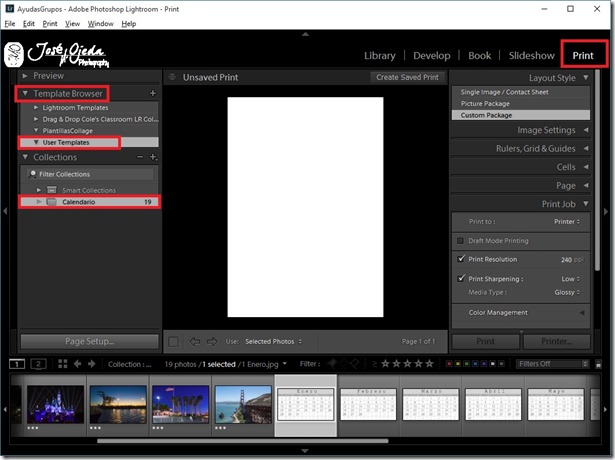The image size is (615, 460).
Task: Hide the filmstrip with the bottom arrow
Action: tap(305, 451)
